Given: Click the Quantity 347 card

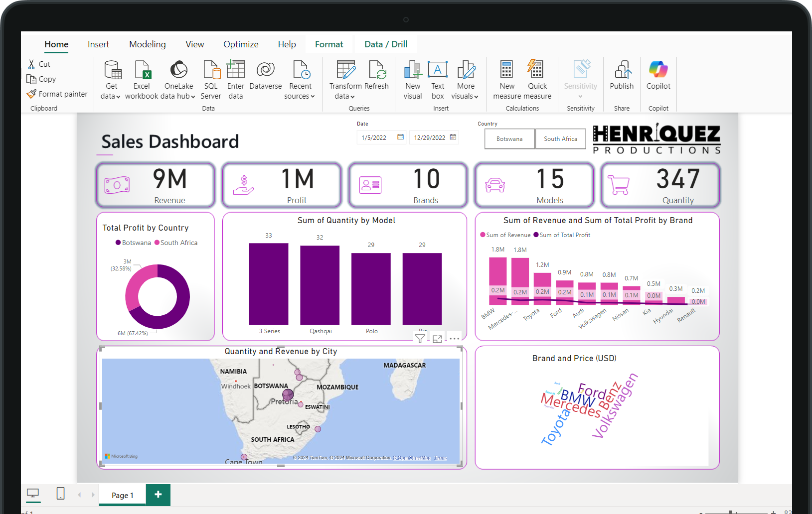Looking at the screenshot, I should 660,185.
